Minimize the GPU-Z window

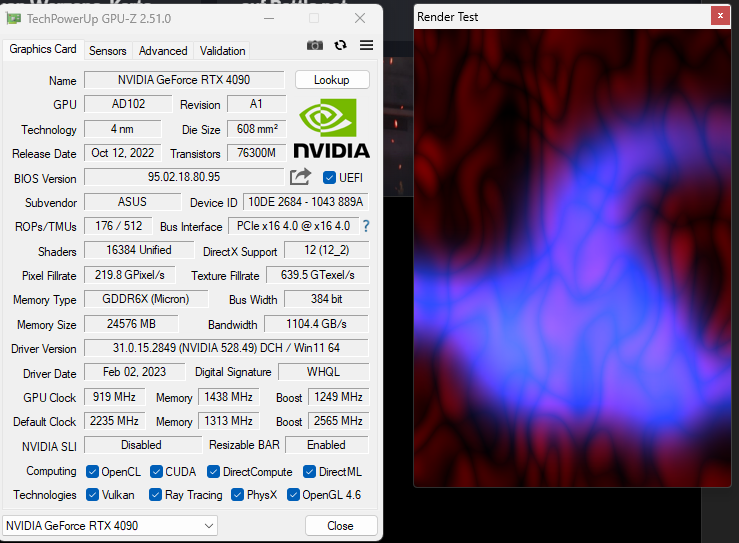(269, 18)
